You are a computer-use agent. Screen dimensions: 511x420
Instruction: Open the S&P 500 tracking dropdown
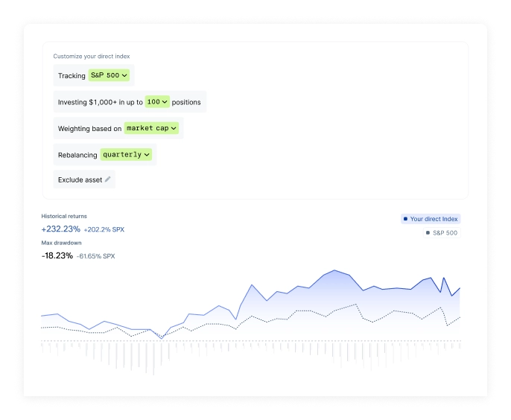(109, 75)
